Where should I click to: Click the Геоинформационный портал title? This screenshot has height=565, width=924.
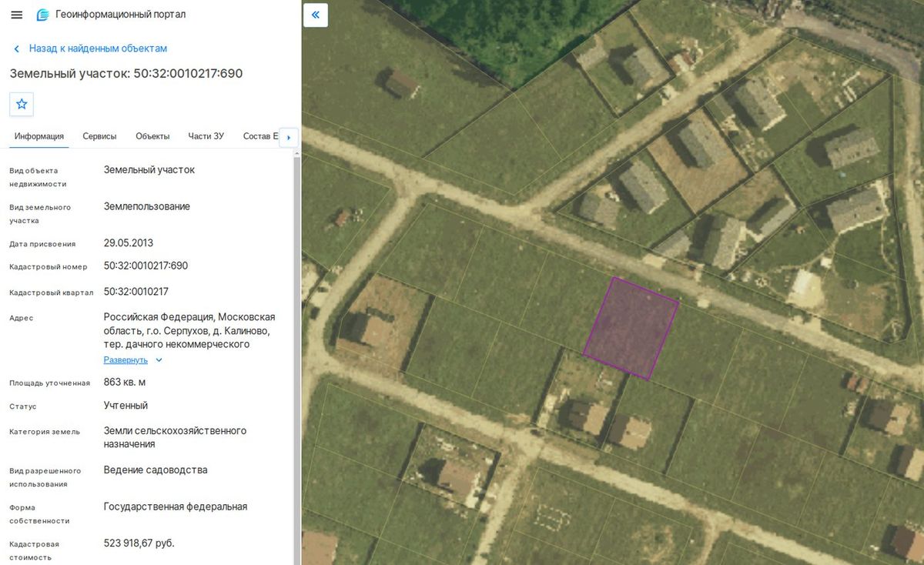121,15
